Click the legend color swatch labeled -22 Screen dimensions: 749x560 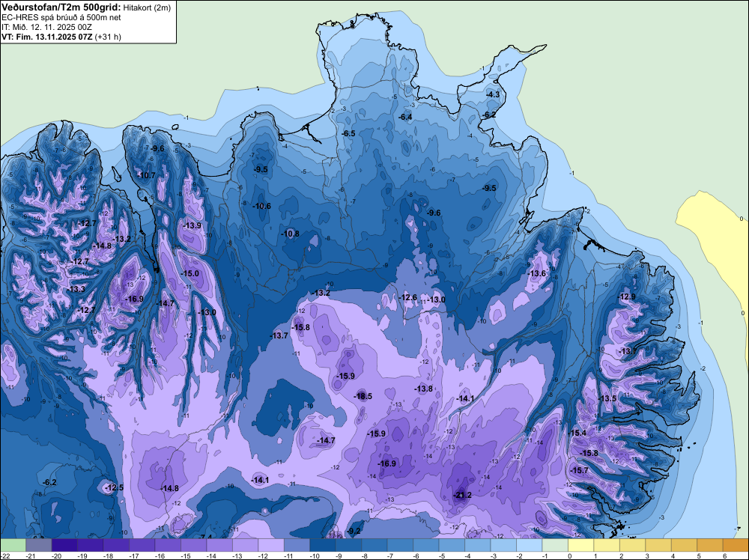click(13, 545)
